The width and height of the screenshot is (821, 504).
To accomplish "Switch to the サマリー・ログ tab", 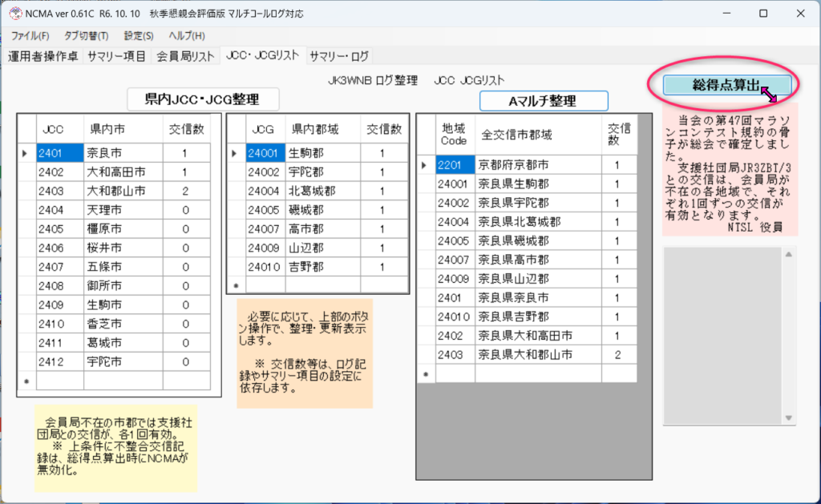I will [339, 56].
